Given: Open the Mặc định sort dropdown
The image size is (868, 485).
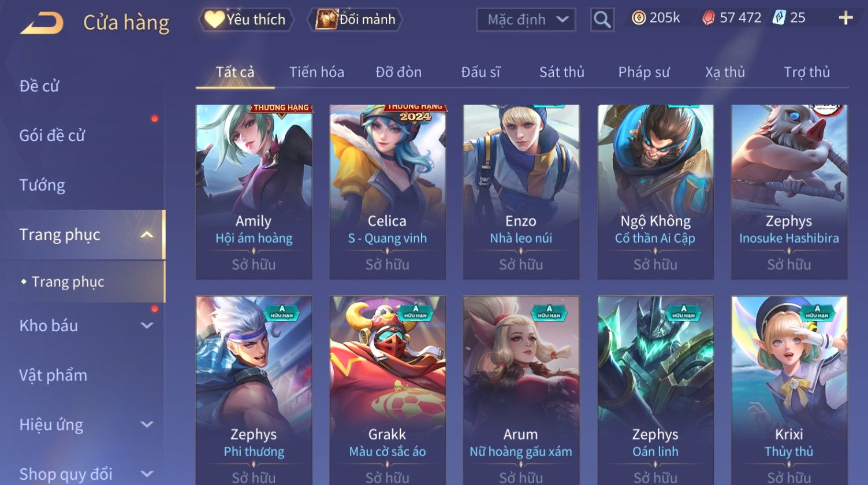Looking at the screenshot, I should coord(526,20).
